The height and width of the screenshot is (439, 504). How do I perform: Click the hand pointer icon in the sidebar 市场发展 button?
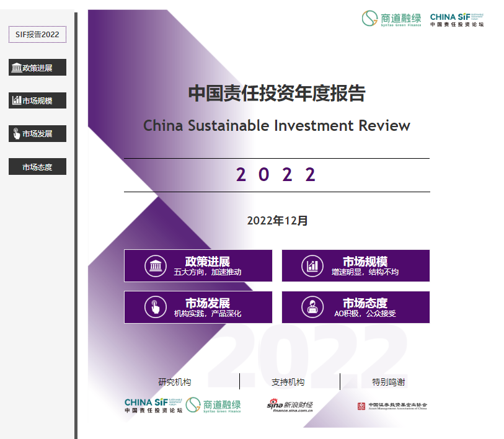pyautogui.click(x=16, y=133)
